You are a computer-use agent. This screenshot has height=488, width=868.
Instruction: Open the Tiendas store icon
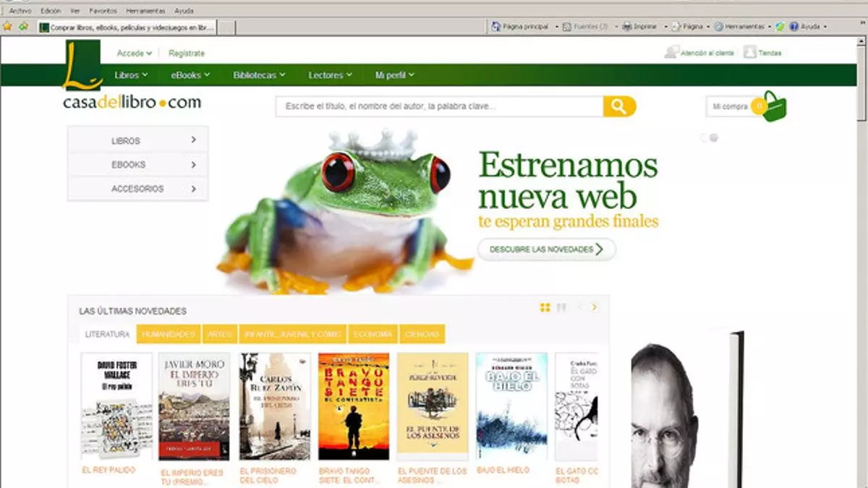click(x=750, y=53)
